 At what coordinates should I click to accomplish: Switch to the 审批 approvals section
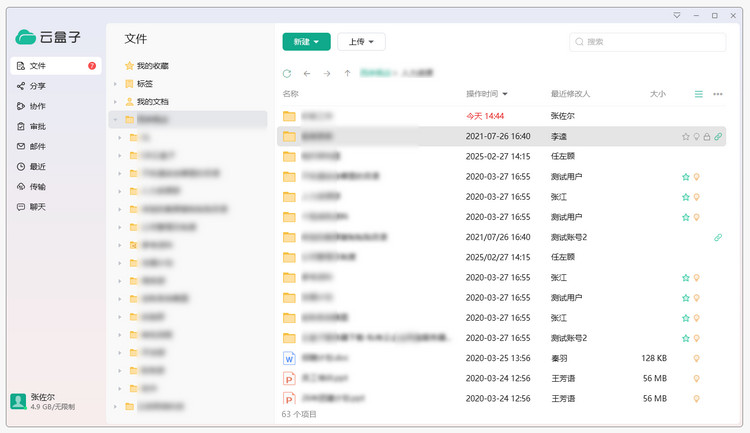(x=32, y=126)
